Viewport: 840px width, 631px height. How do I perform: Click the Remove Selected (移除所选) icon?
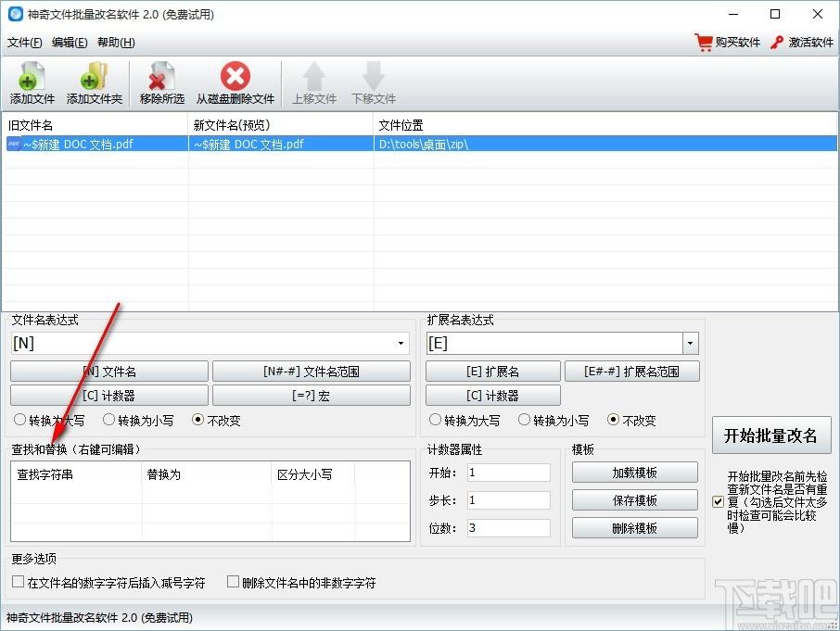coord(161,78)
